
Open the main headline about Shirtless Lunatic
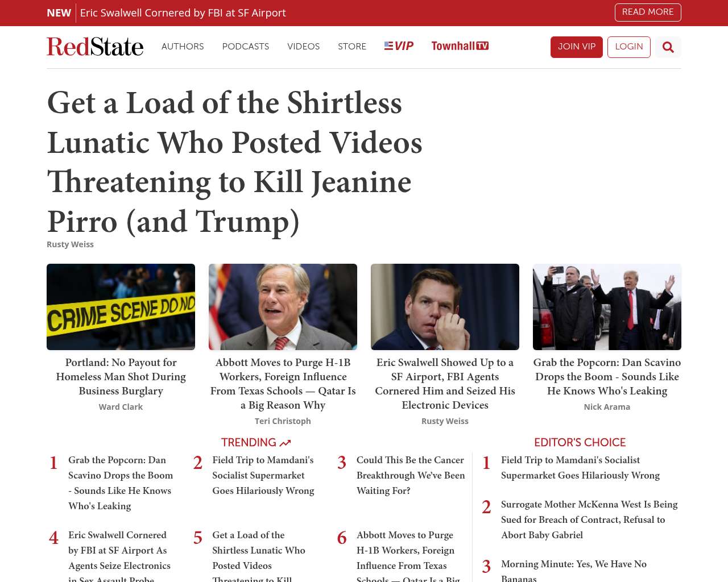235,162
